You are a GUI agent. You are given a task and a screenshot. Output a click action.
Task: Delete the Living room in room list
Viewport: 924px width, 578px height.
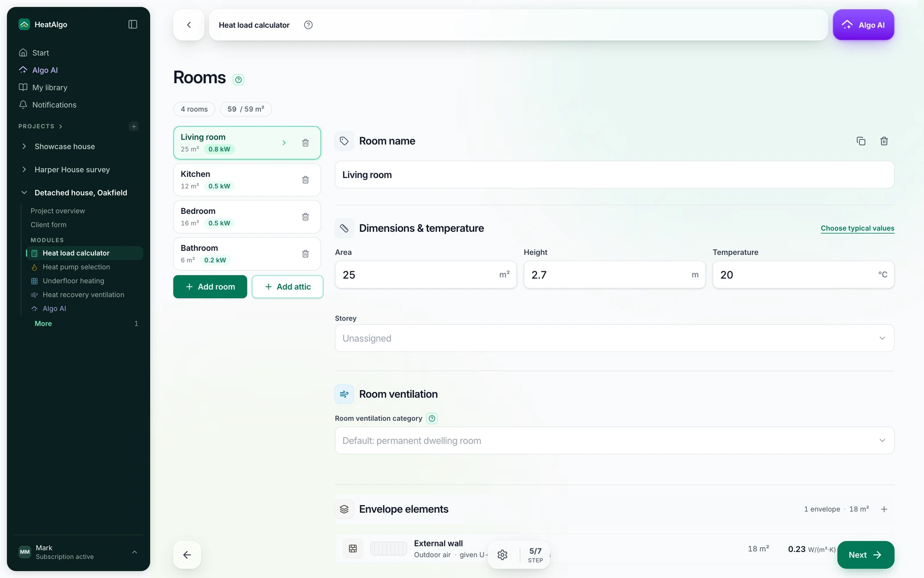pos(305,143)
